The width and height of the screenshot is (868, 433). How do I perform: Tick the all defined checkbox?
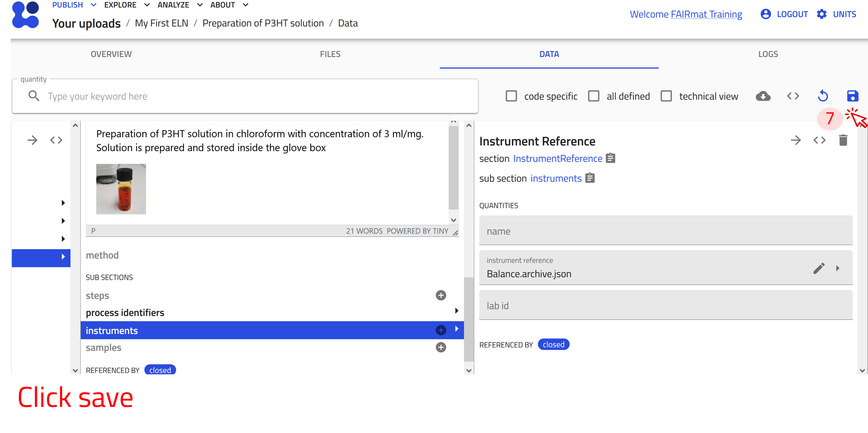(x=594, y=96)
